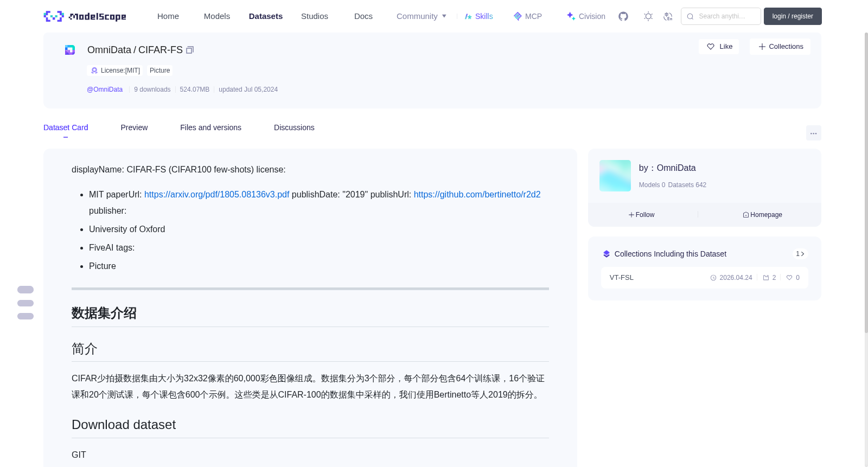Follow the OmniData publisher
The image size is (868, 467).
[x=642, y=215]
